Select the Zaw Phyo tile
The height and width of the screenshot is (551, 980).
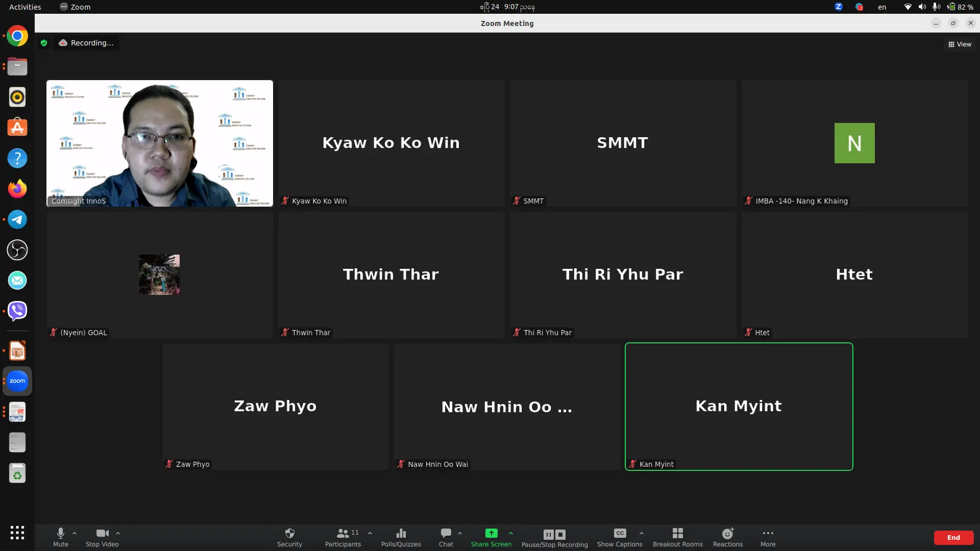click(276, 407)
